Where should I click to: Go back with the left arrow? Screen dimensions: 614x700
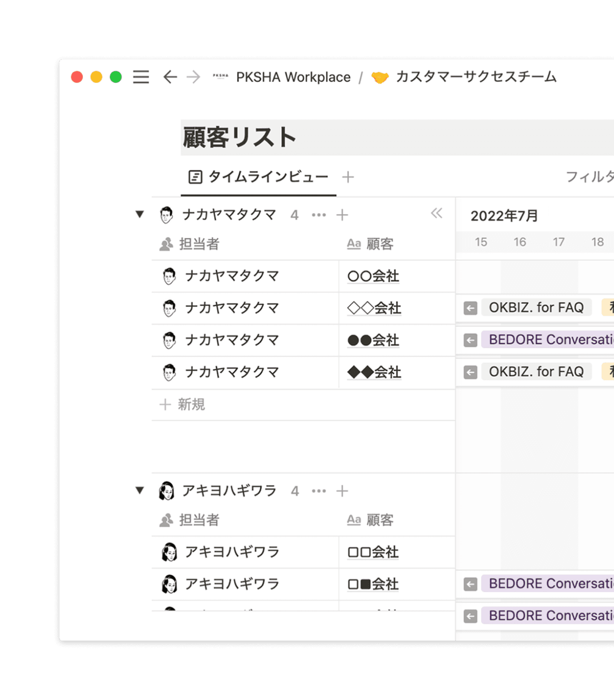[170, 77]
